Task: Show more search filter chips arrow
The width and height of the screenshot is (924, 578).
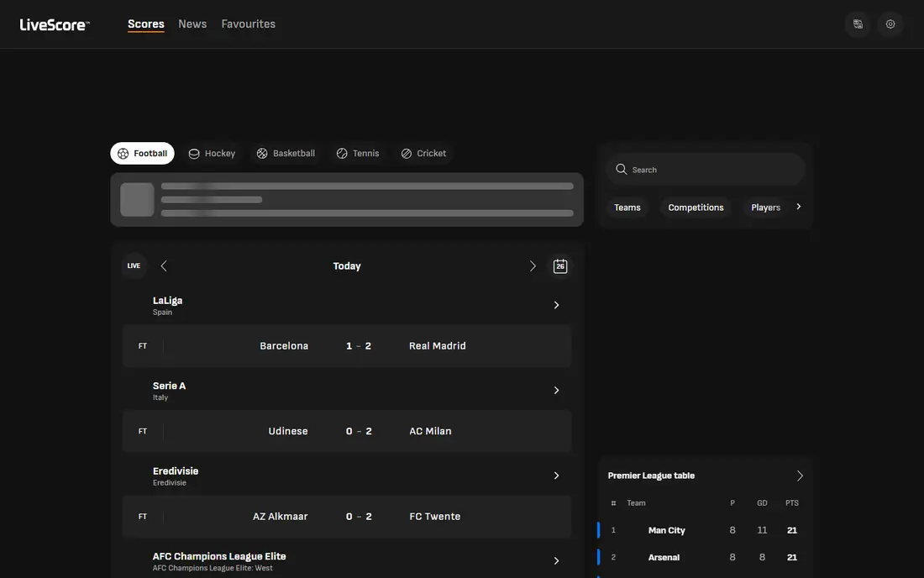Action: [x=799, y=207]
